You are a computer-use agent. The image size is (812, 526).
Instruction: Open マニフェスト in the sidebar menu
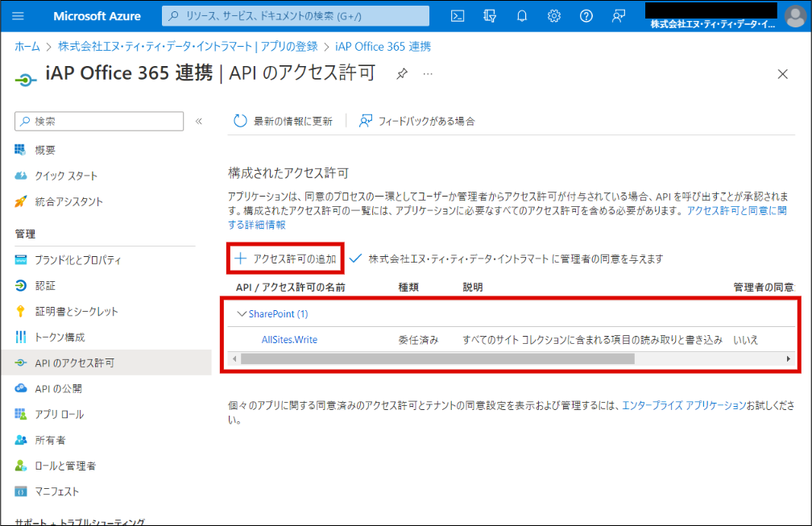(x=56, y=491)
